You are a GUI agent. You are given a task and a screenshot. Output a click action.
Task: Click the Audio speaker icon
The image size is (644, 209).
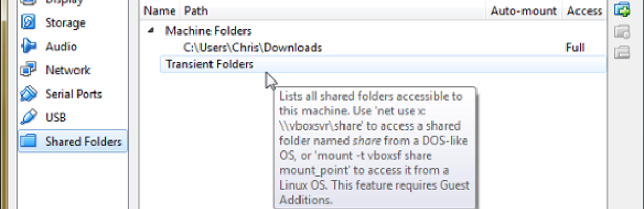(28, 47)
